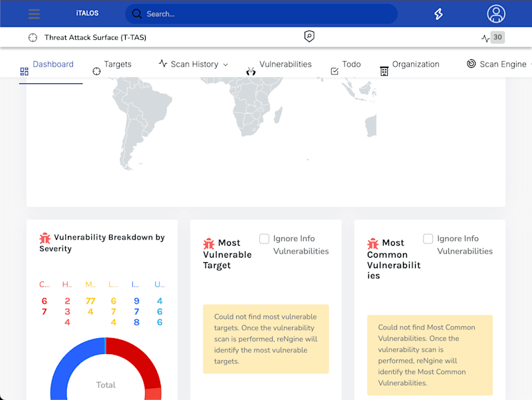Click the Vulnerabilities bug icon in navbar
Screen dimensions: 532x400
click(251, 71)
